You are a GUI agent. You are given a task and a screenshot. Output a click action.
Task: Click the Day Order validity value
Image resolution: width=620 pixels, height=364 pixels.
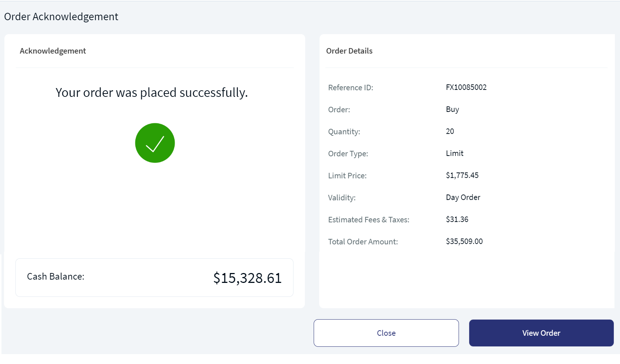click(x=463, y=197)
